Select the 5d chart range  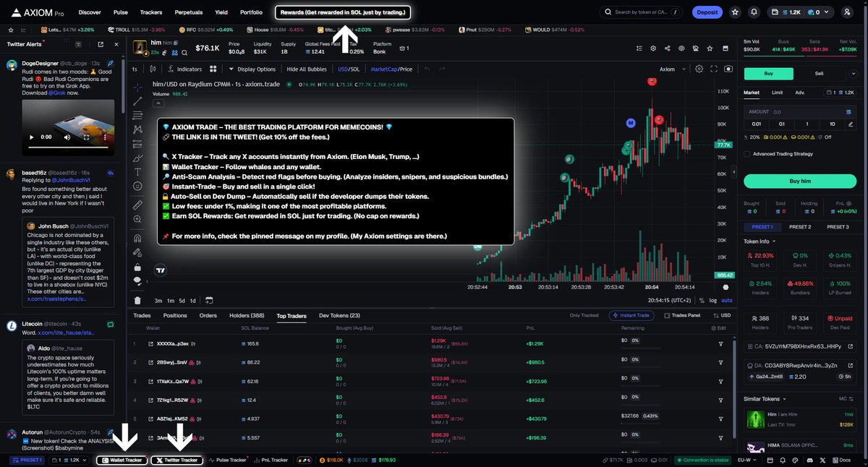pos(182,300)
